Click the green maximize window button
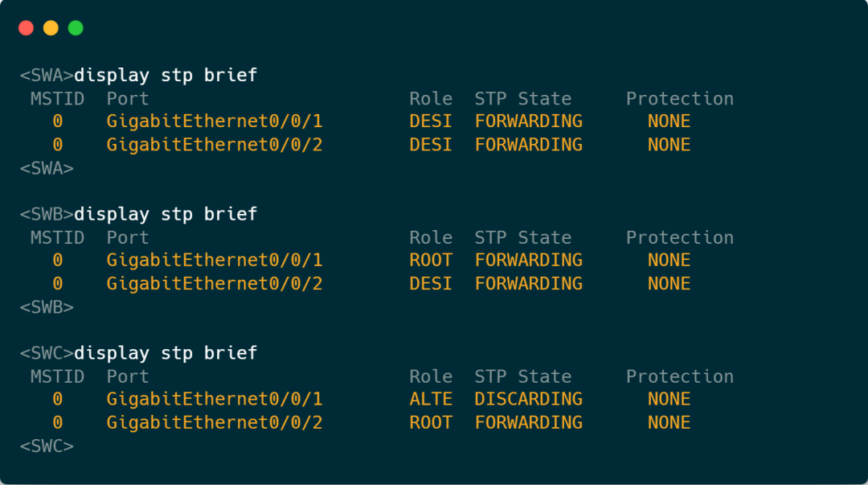Image resolution: width=868 pixels, height=485 pixels. click(x=76, y=28)
